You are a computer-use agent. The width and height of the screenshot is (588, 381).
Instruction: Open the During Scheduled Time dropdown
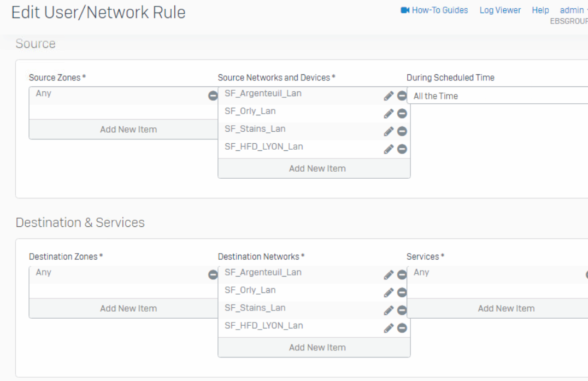[x=497, y=96]
